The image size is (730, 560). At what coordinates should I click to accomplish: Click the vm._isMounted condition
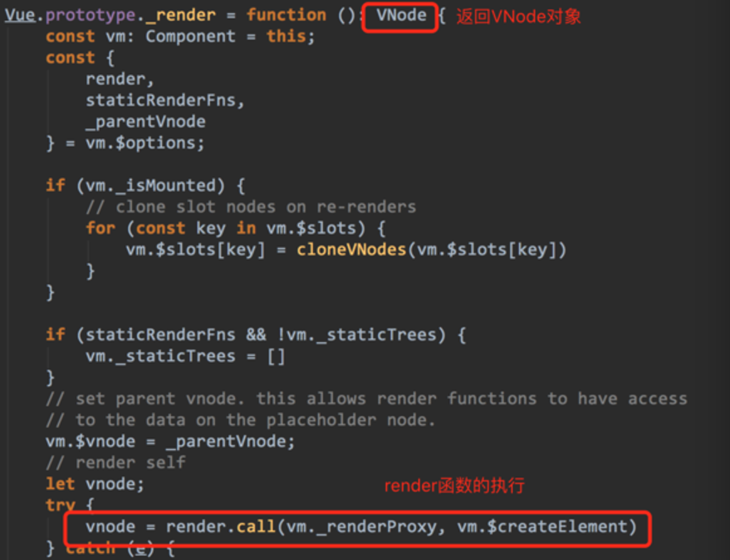(x=151, y=186)
